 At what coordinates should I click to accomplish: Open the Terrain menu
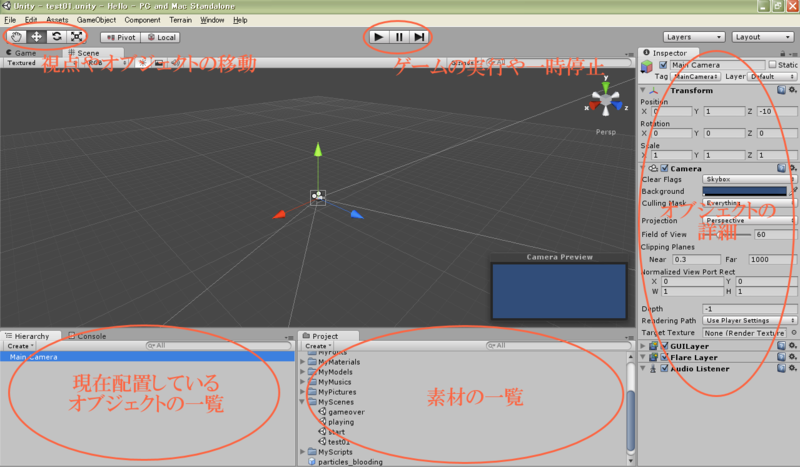(x=181, y=20)
